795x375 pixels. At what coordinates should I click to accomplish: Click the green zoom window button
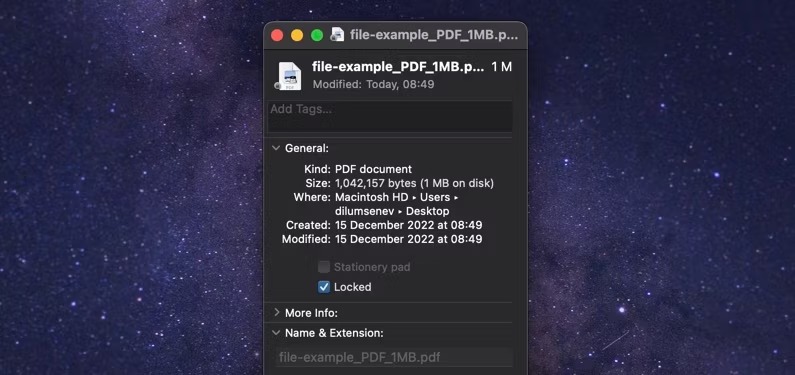point(317,35)
